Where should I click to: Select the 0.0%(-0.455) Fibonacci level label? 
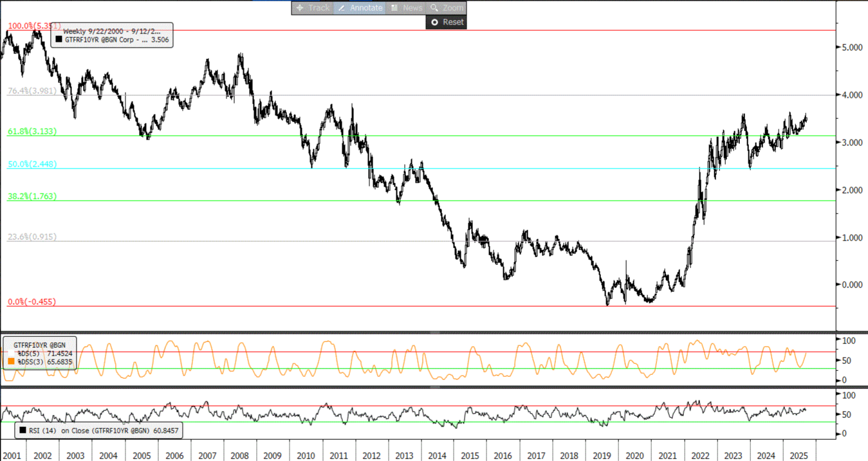(x=32, y=302)
